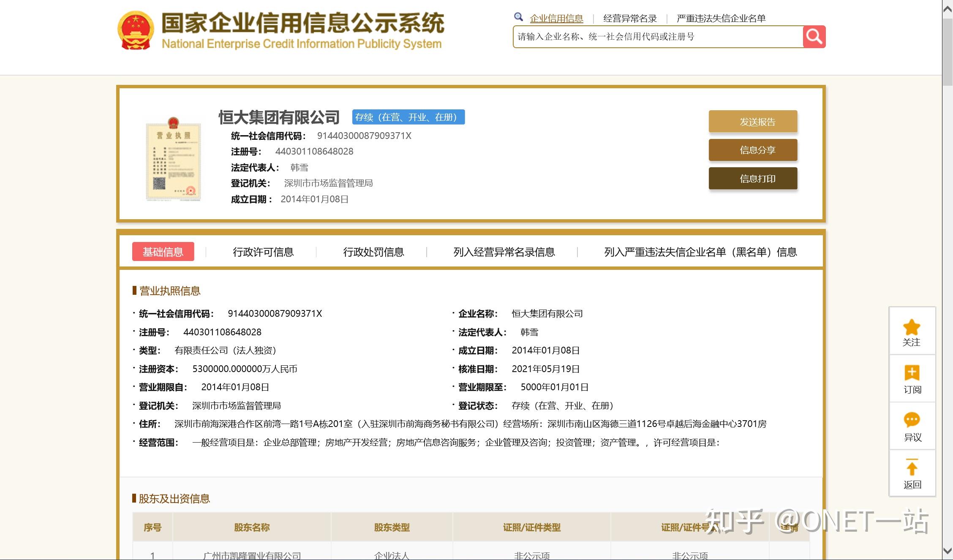Viewport: 953px width, 560px height.
Task: Click the header 登记机关 value 深圳市市场监督管理局
Action: click(x=328, y=183)
